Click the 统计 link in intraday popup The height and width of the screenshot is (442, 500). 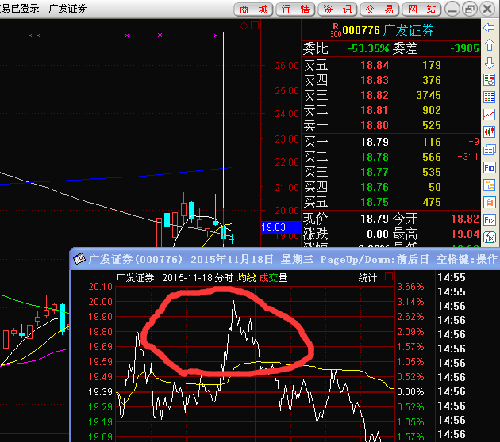368,278
